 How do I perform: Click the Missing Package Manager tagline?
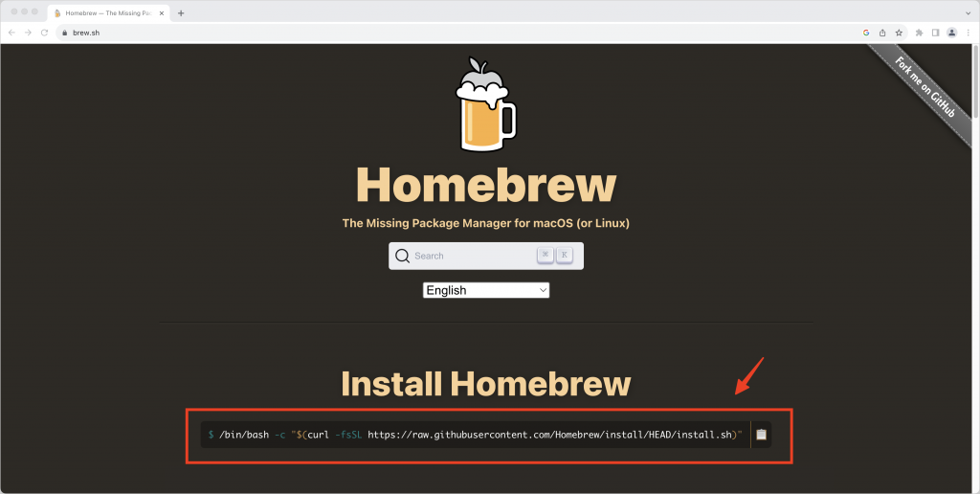pos(485,223)
